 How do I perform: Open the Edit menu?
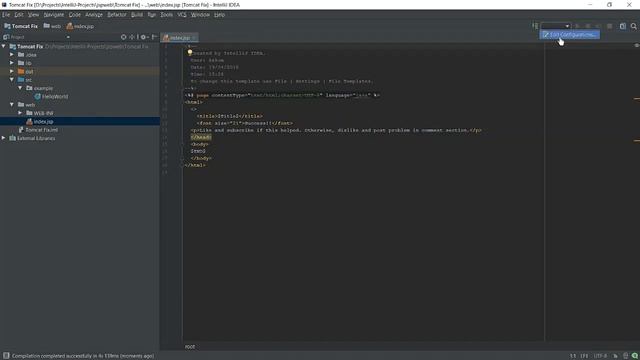[19, 15]
